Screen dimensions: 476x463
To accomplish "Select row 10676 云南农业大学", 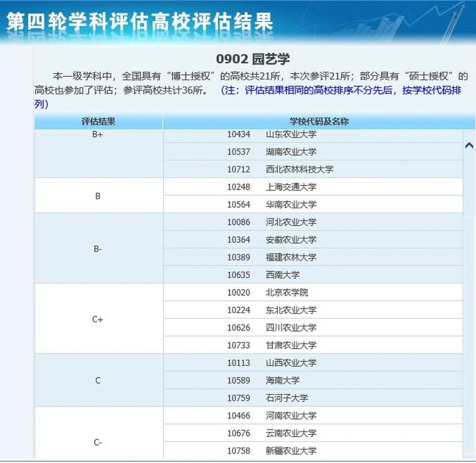I will (x=313, y=433).
